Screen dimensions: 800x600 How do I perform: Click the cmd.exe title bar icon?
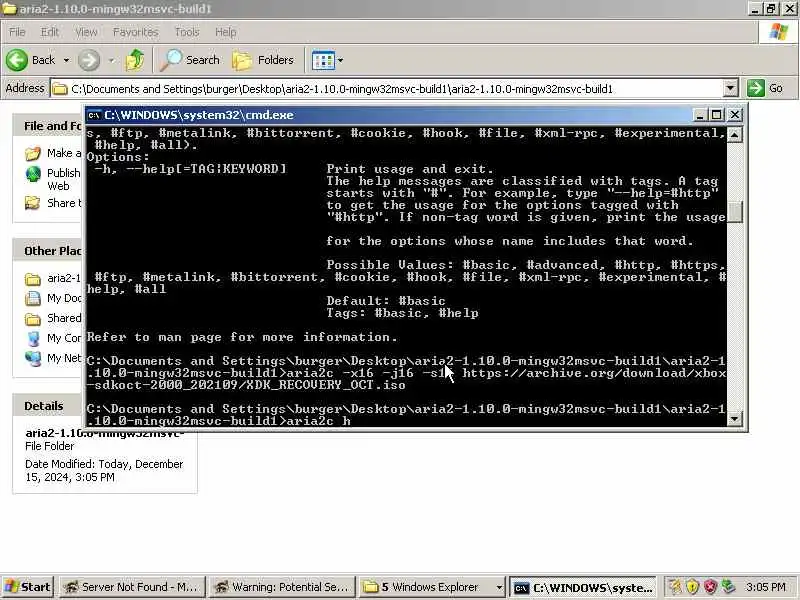click(94, 115)
